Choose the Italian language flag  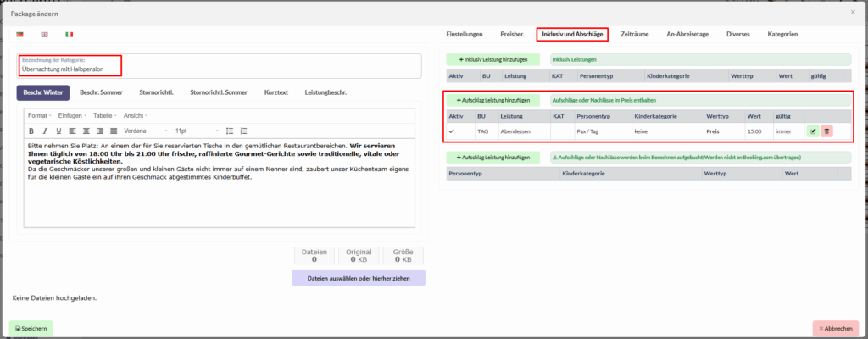70,35
